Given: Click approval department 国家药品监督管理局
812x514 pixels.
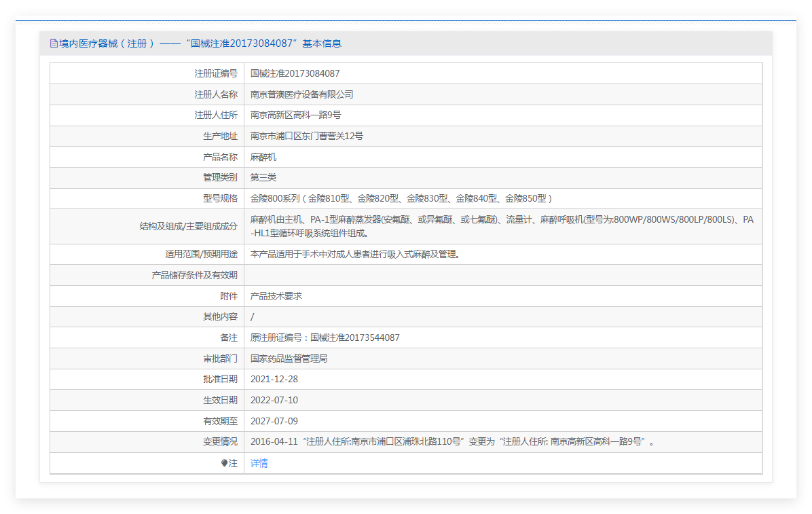Looking at the screenshot, I should pyautogui.click(x=289, y=359).
